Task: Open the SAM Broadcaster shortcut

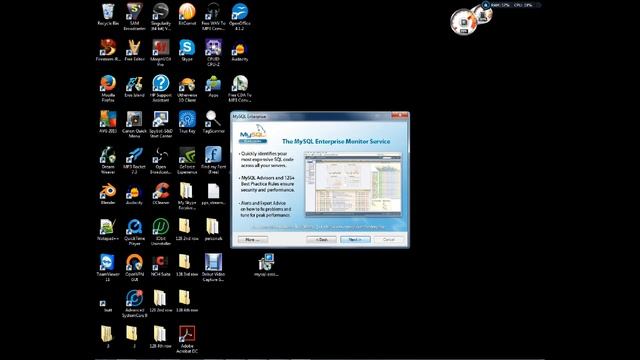Action: tap(134, 16)
